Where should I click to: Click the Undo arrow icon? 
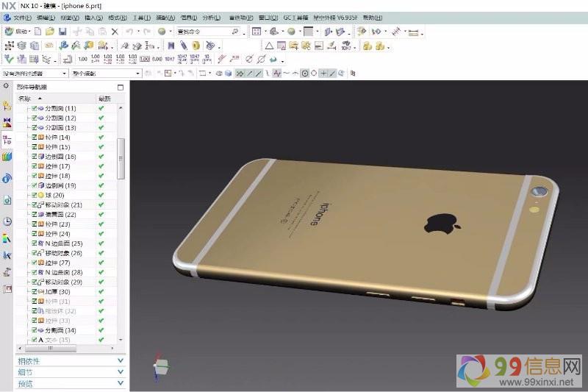(x=129, y=32)
